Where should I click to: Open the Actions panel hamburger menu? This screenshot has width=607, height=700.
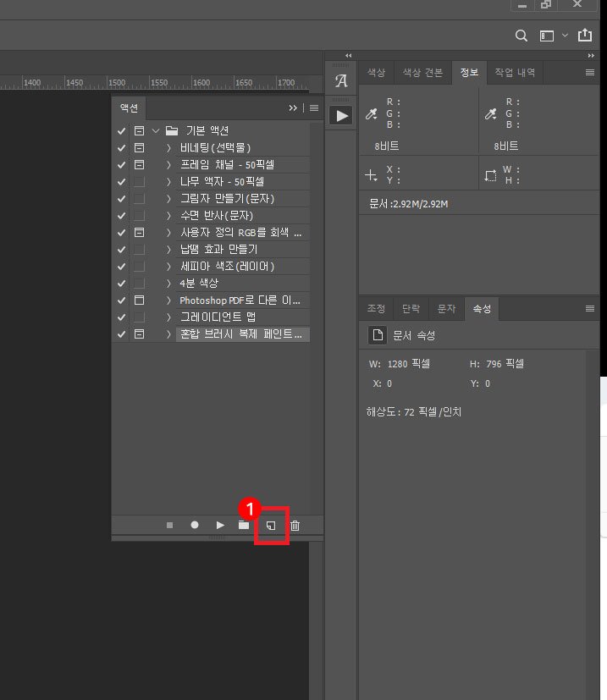(x=314, y=108)
